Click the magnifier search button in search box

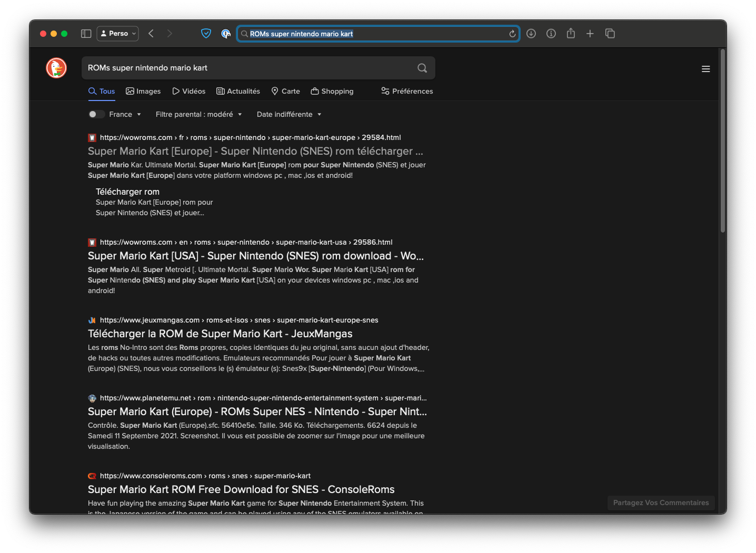pyautogui.click(x=422, y=68)
